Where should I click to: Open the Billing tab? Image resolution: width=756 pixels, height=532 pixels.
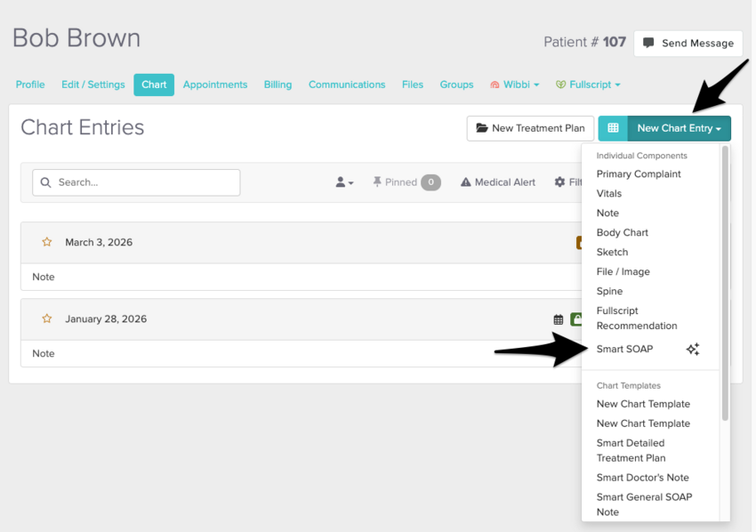(277, 85)
